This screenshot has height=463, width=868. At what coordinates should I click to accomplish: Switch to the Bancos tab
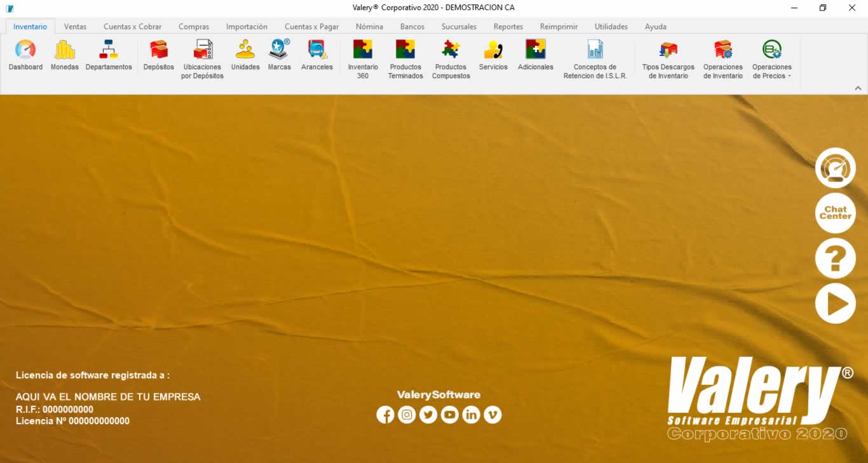[412, 27]
